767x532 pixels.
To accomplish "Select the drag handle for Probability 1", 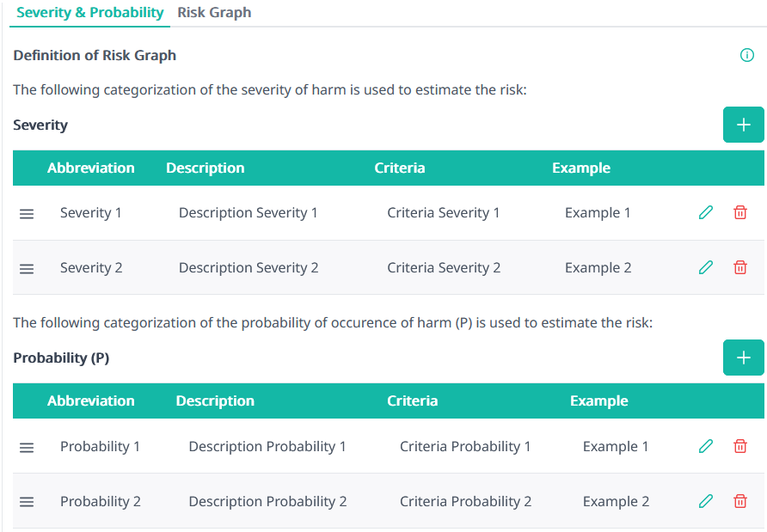I will pyautogui.click(x=27, y=447).
